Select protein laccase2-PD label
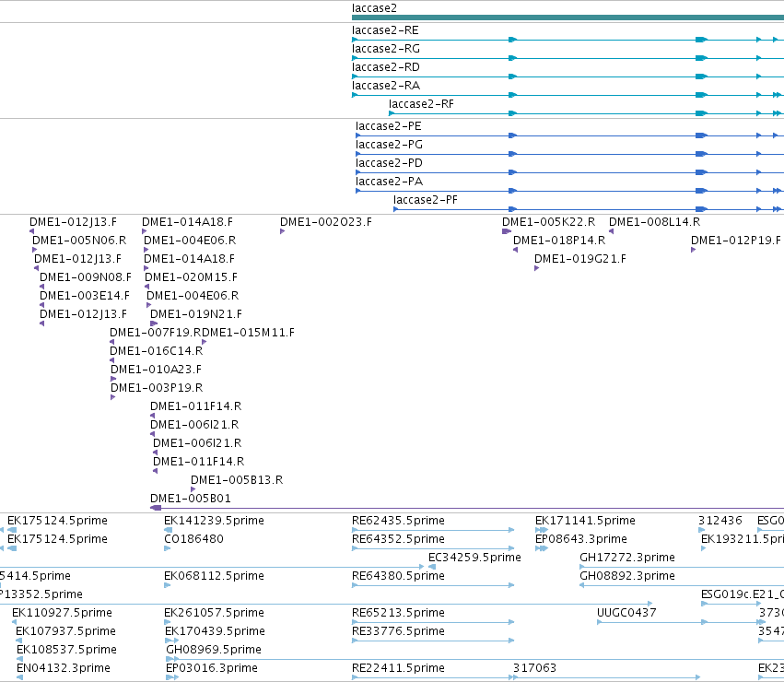The height and width of the screenshot is (682, 784). point(389,163)
